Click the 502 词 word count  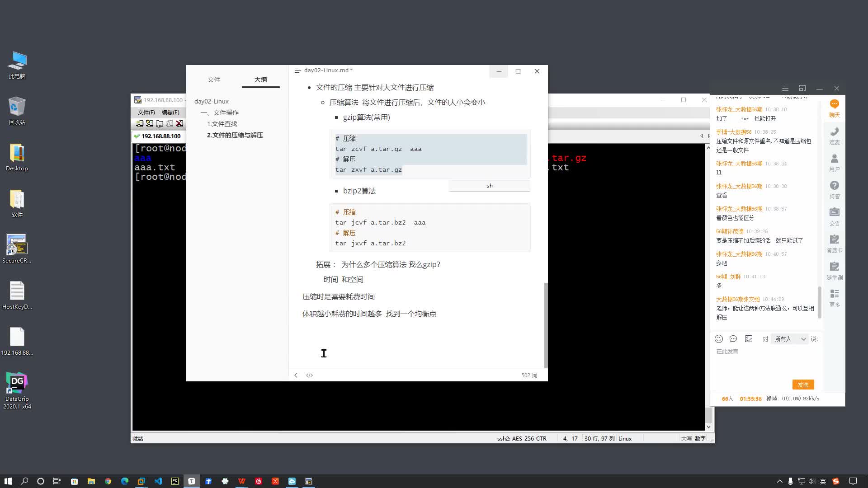click(529, 375)
